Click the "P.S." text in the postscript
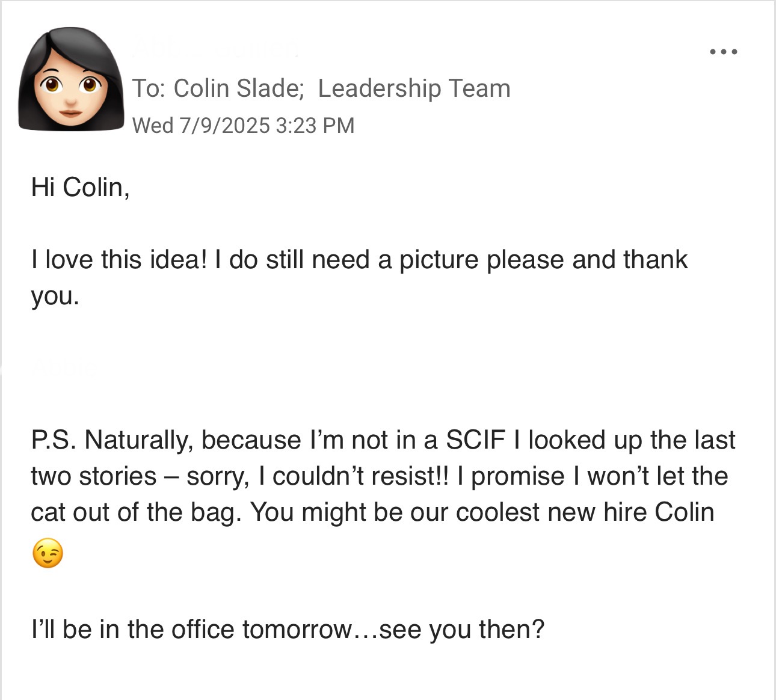Screen dimensions: 776x700 [x=53, y=440]
